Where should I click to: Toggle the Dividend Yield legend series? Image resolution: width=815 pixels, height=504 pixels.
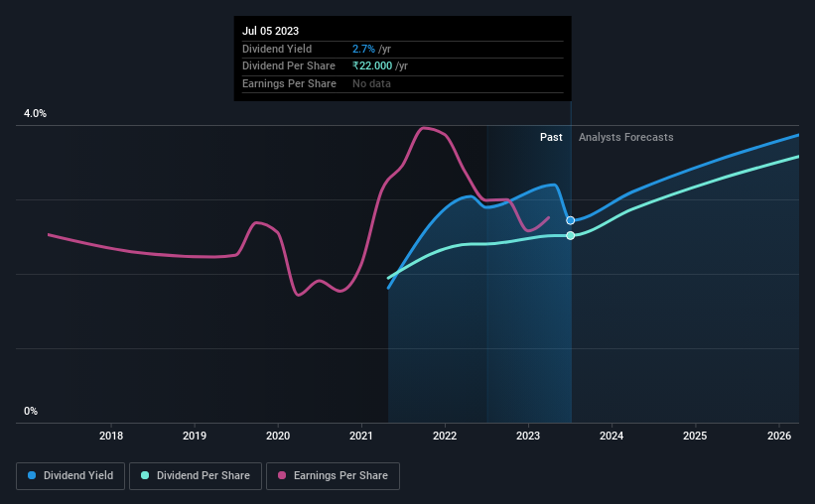point(70,476)
